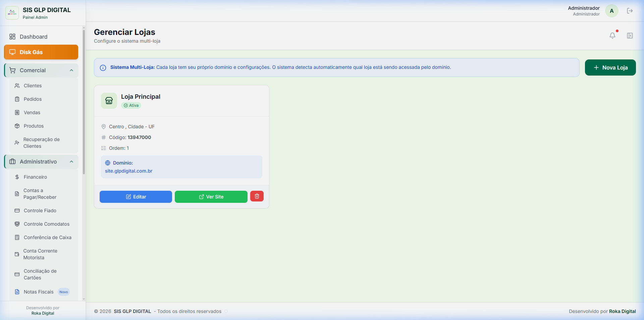Click the Editar button for Loja Principal

(136, 197)
